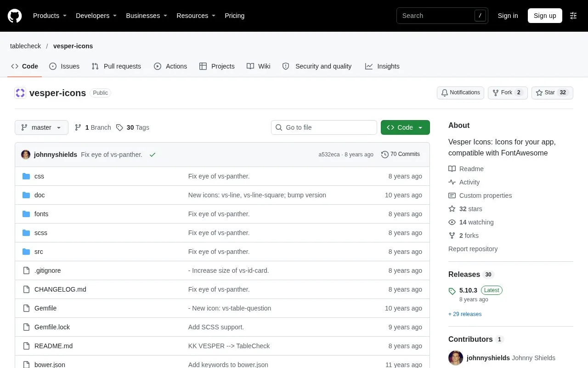Viewport: 588px width, 368px height.
Task: Focus the Search input field
Action: point(442,16)
